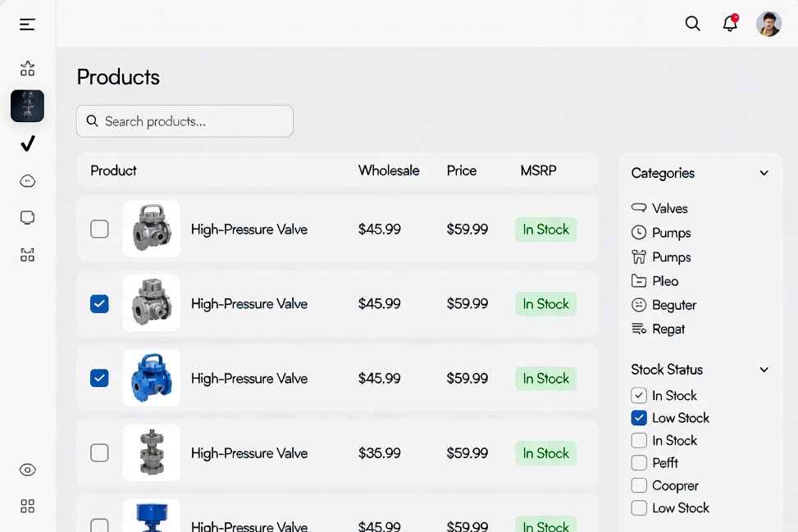798x532 pixels.
Task: Disable the Low Stock filter
Action: pyautogui.click(x=639, y=418)
